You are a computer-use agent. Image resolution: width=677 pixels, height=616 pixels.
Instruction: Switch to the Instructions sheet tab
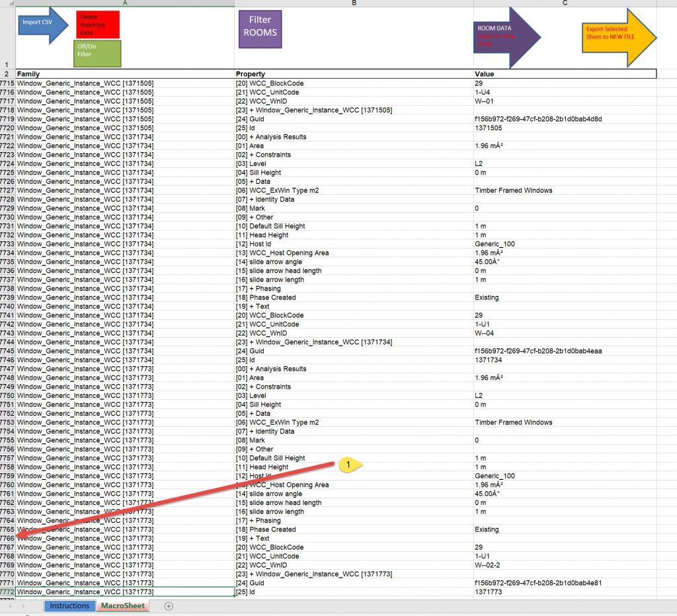[x=69, y=605]
